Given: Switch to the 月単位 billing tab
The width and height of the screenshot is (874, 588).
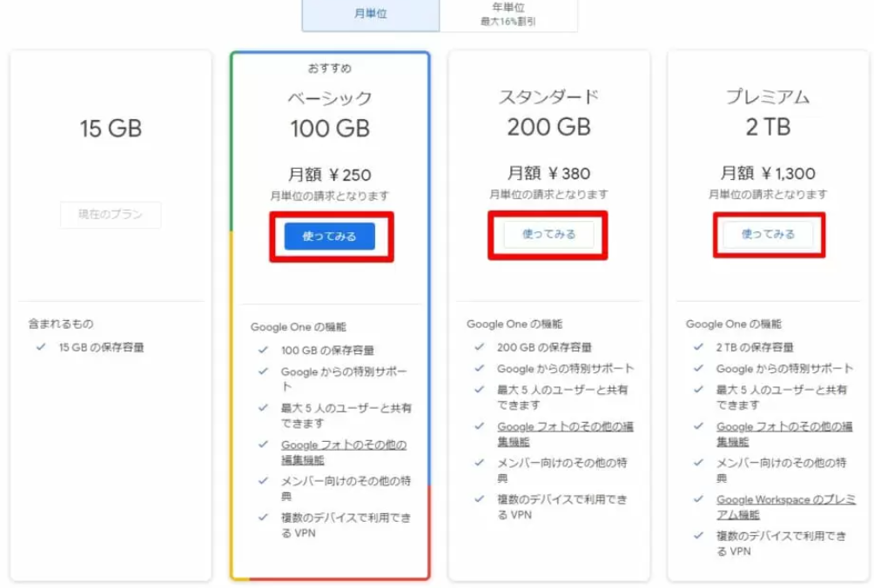Looking at the screenshot, I should click(371, 15).
